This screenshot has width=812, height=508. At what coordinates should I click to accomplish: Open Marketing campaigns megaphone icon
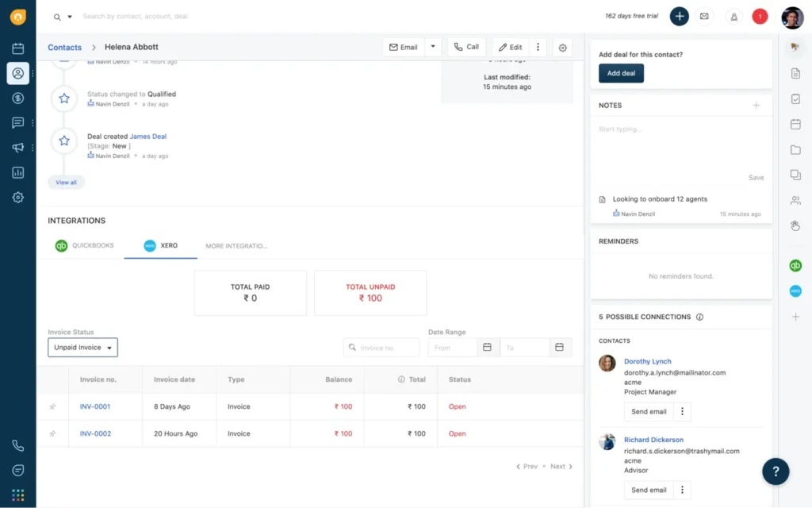click(x=18, y=148)
